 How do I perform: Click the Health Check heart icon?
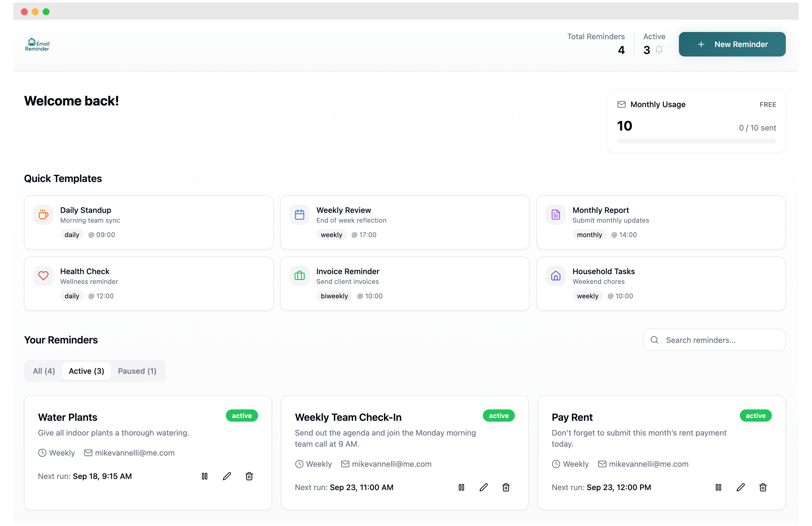pyautogui.click(x=43, y=276)
